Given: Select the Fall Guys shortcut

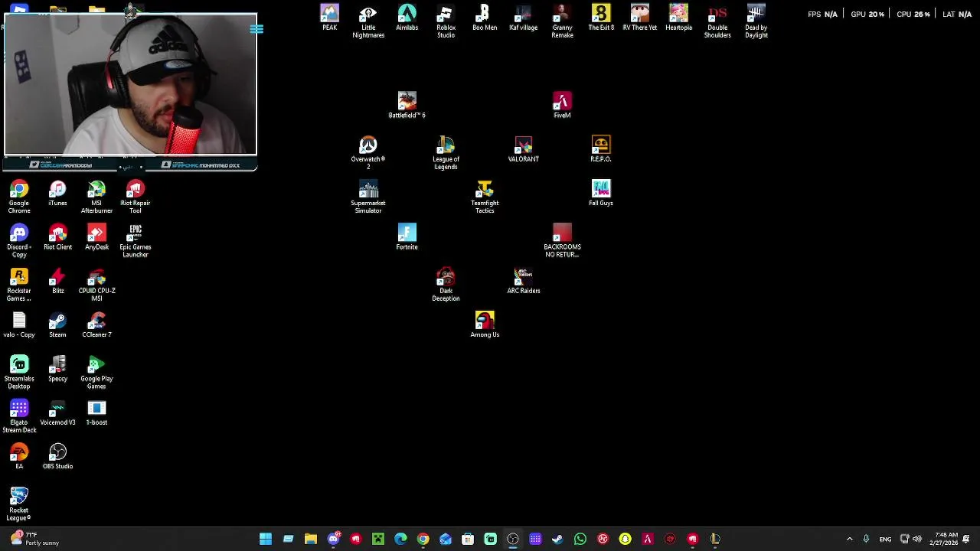Looking at the screenshot, I should [601, 193].
